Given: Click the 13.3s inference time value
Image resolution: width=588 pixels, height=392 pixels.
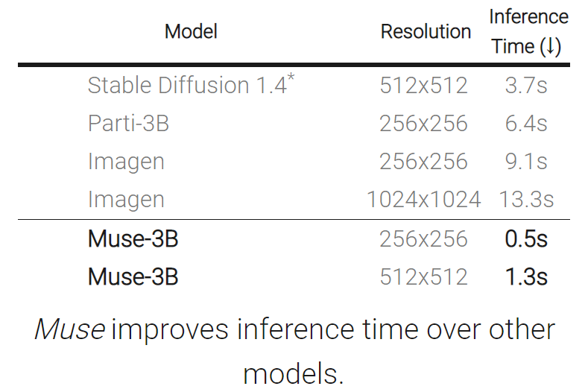Looking at the screenshot, I should (x=526, y=199).
